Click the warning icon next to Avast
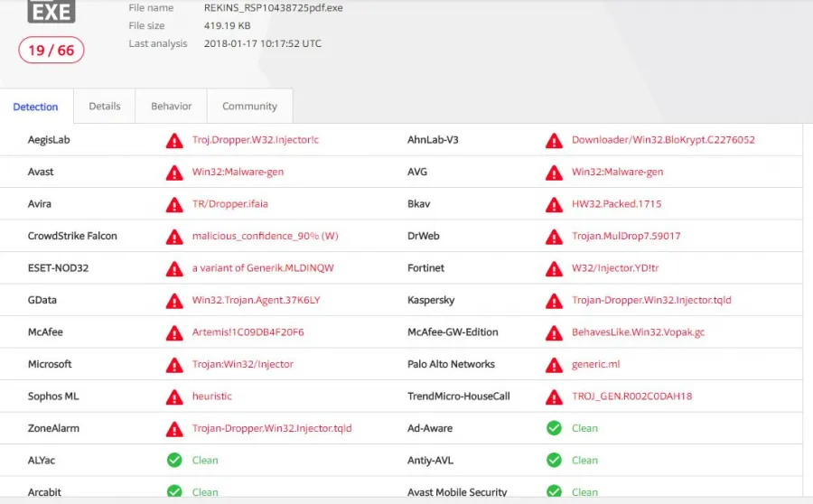This screenshot has height=504, width=813. click(x=174, y=173)
